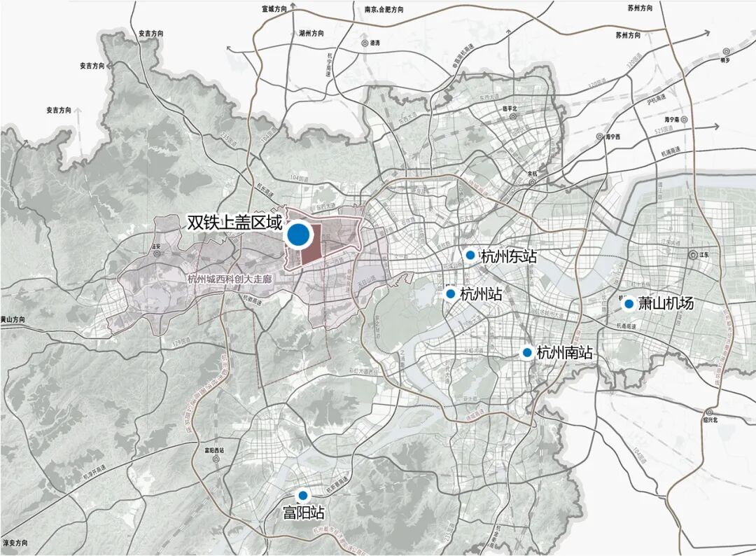
Task: Select the blue marker above 富阳站
Action: pos(303,495)
